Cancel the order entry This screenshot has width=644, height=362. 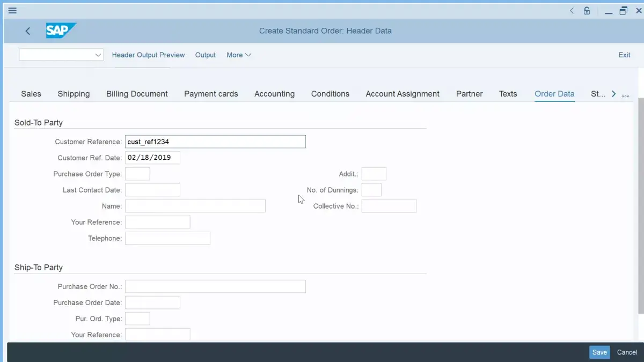(627, 352)
